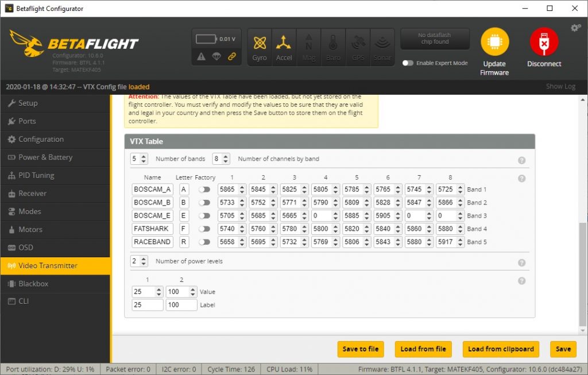Click the FATSHARK band name field

[152, 229]
